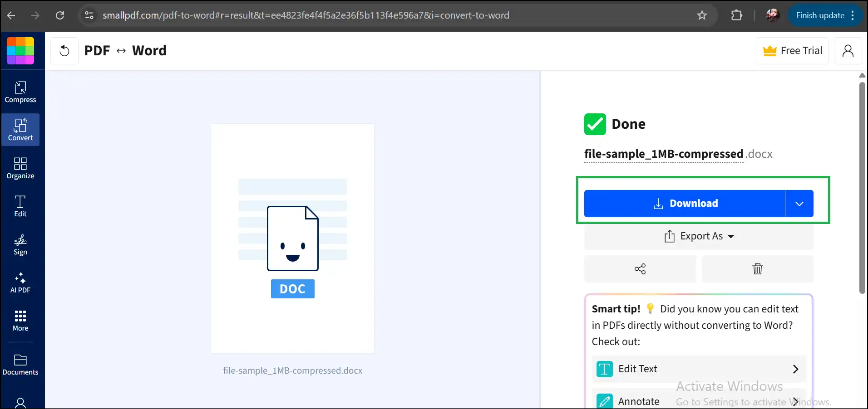
Task: Rename file-sample_1MB-compressed filename field
Action: (x=664, y=154)
